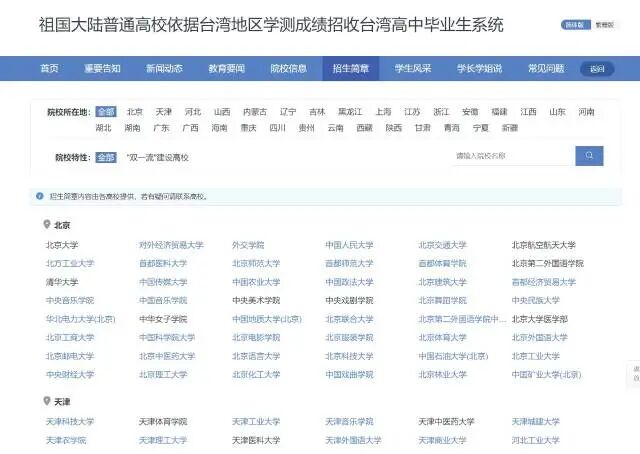Open the 学长学姐说 nav tab
The image size is (640, 454).
click(x=479, y=68)
